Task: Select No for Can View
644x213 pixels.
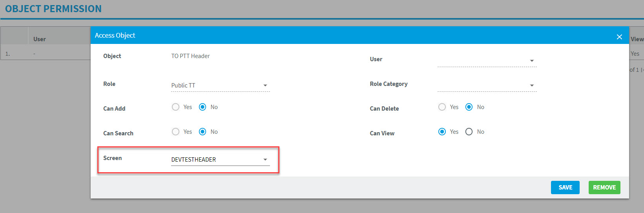Action: click(x=469, y=132)
